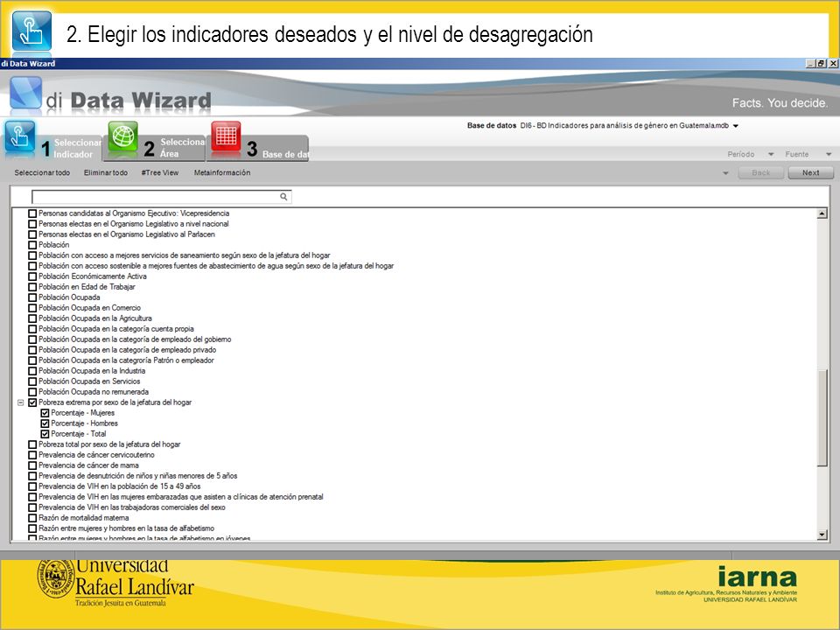Check Prevalencia de cáncer de mama
Viewport: 840px width, 630px height.
(32, 465)
